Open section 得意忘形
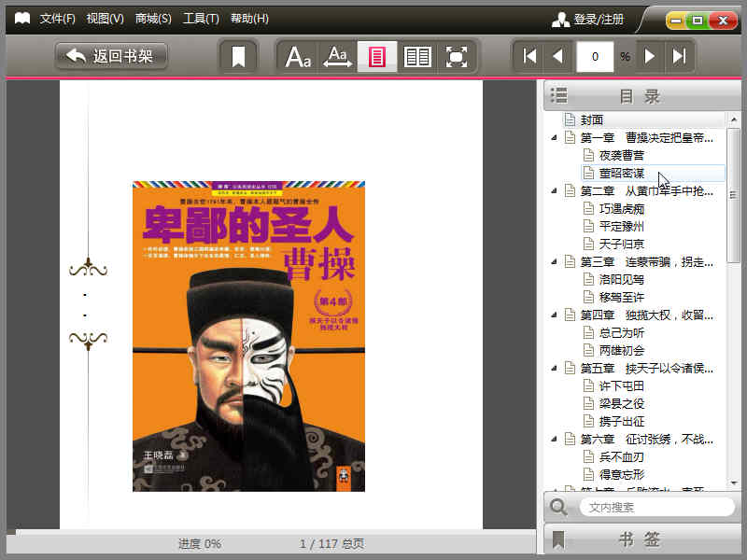Viewport: 747px width, 560px height. pyautogui.click(x=621, y=475)
